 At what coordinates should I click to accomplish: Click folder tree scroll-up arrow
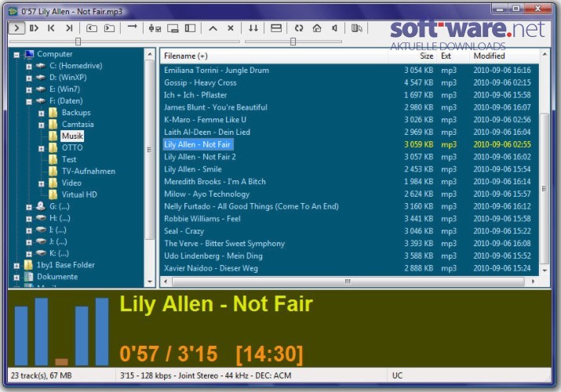[x=150, y=54]
